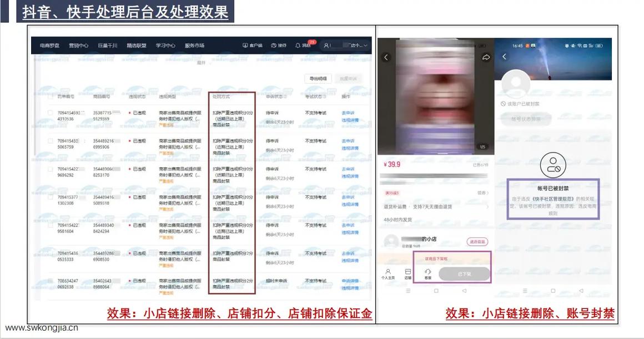
Task: Tap the Android home icon below the product page
Action: pos(436,291)
